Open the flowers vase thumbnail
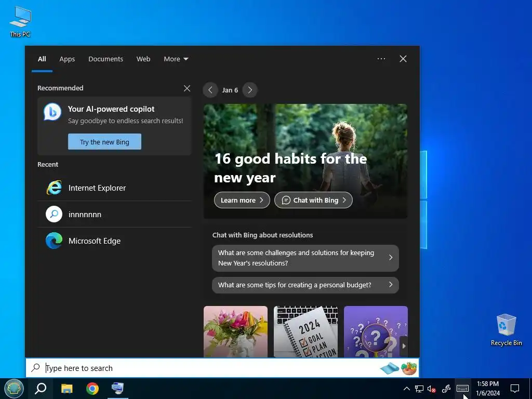532x399 pixels. (x=235, y=332)
